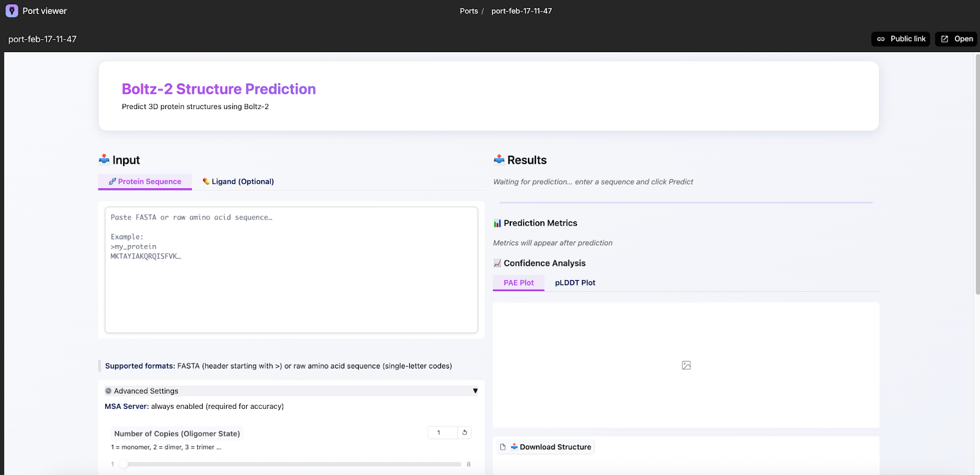Screen dimensions: 980x475
Task: Click the breadcrumb text 'port-feb-17-11-47'
Action: (522, 11)
